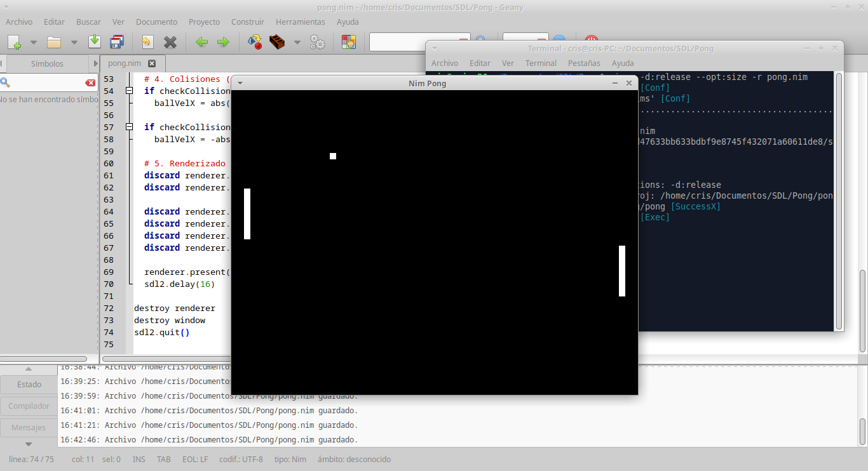Image resolution: width=868 pixels, height=471 pixels.
Task: Open the Herramientas menu
Action: (x=301, y=22)
